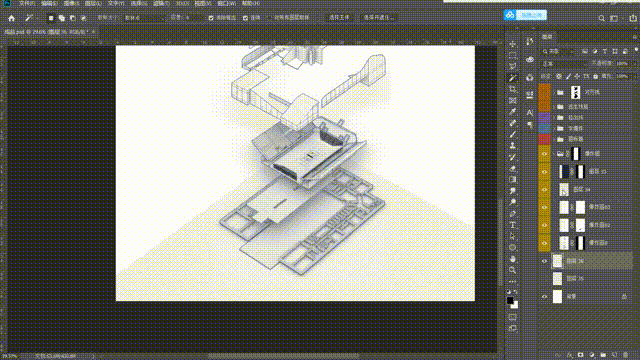
Task: Select the Rectangular Marquee tool
Action: (513, 55)
